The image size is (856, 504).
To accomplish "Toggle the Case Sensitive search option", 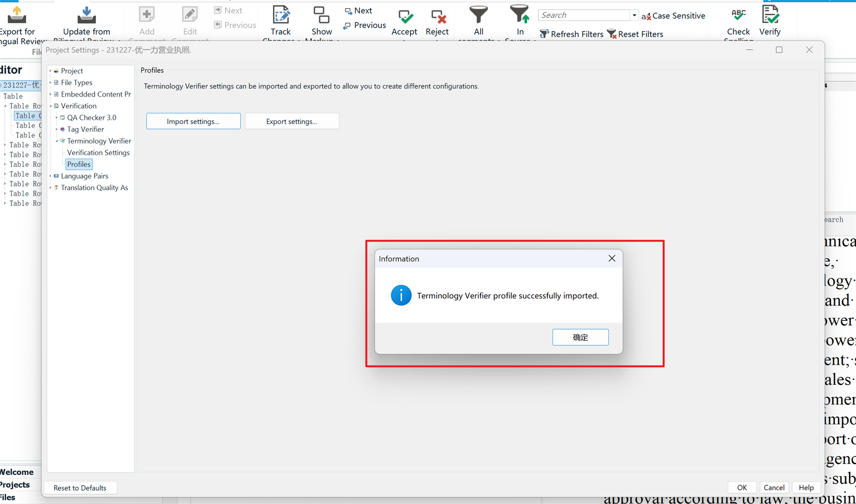I will 673,16.
